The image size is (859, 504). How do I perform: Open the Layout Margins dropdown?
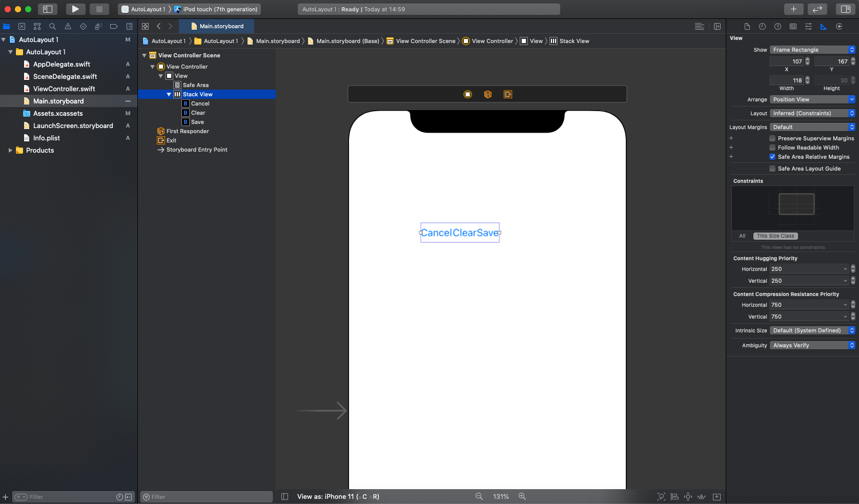tap(812, 127)
